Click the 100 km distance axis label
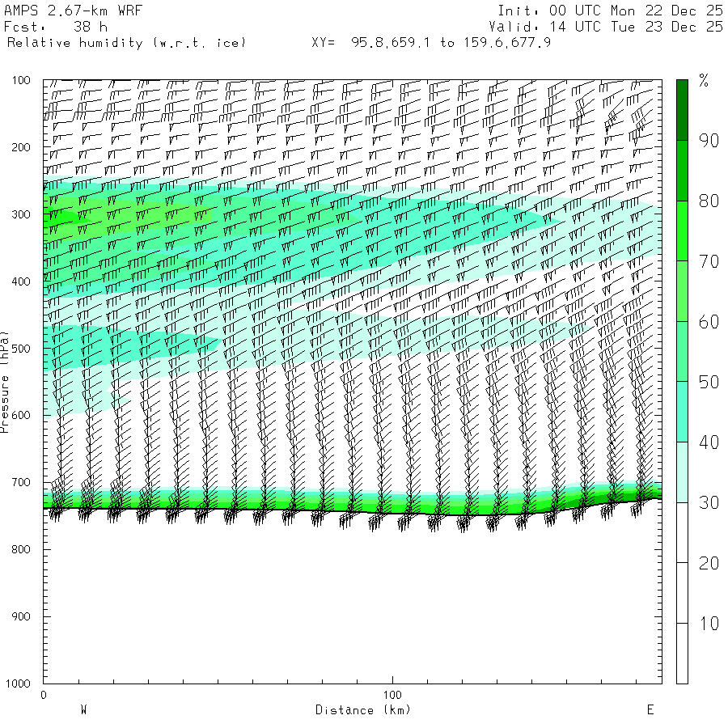 pos(392,695)
